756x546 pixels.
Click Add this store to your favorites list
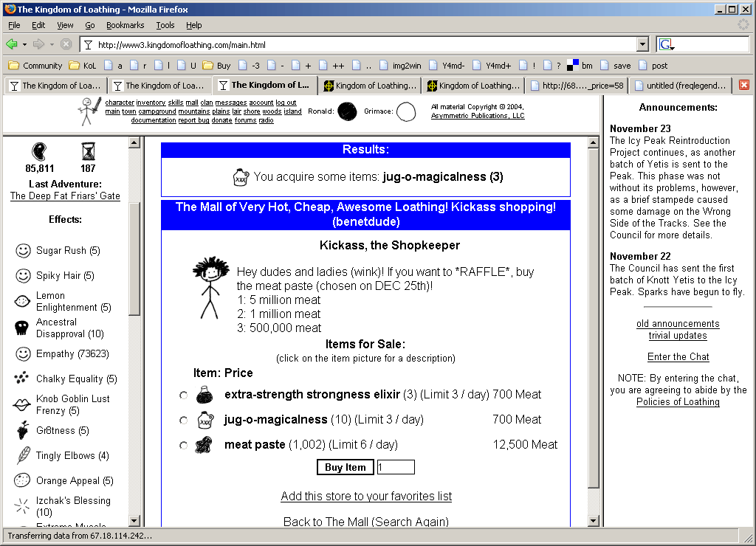(x=366, y=496)
